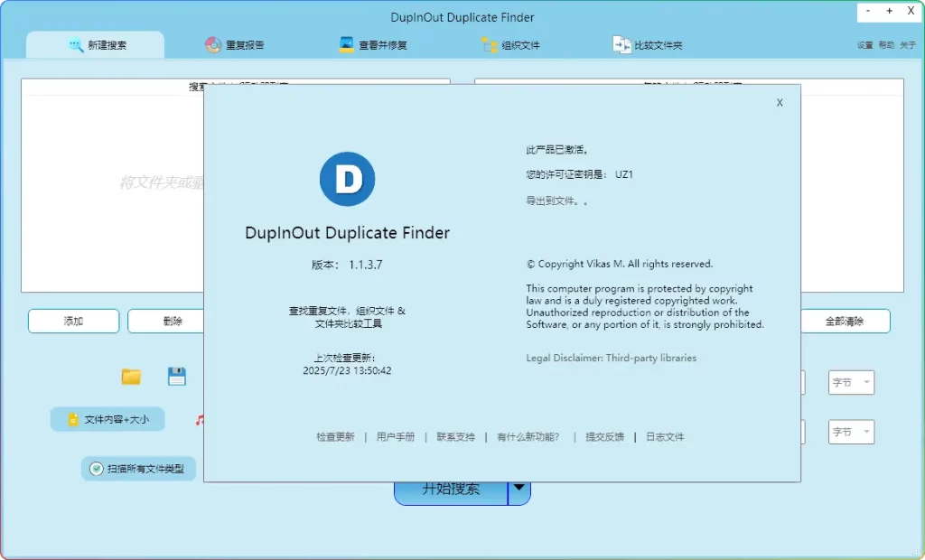The image size is (925, 560).
Task: Open the 帮助 menu
Action: [886, 45]
